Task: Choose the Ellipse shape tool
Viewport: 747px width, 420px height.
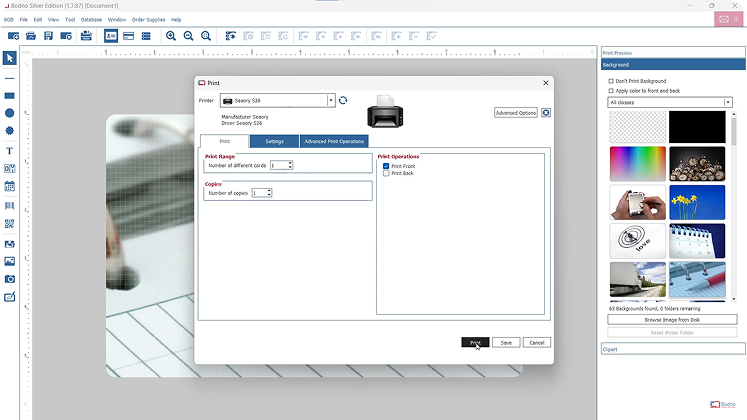Action: (x=9, y=113)
